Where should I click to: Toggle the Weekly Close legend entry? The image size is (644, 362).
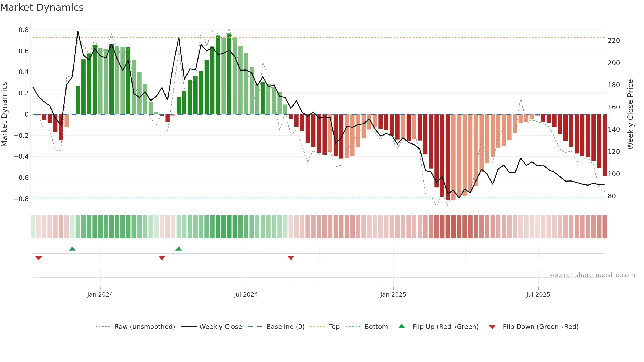click(211, 327)
